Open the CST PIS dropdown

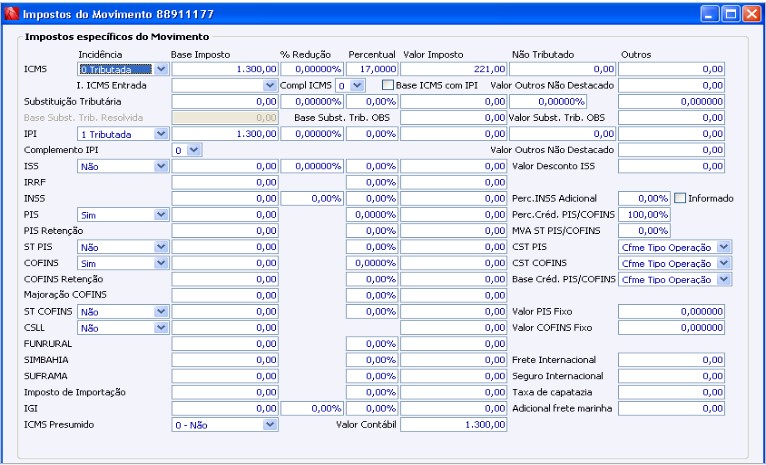[724, 247]
